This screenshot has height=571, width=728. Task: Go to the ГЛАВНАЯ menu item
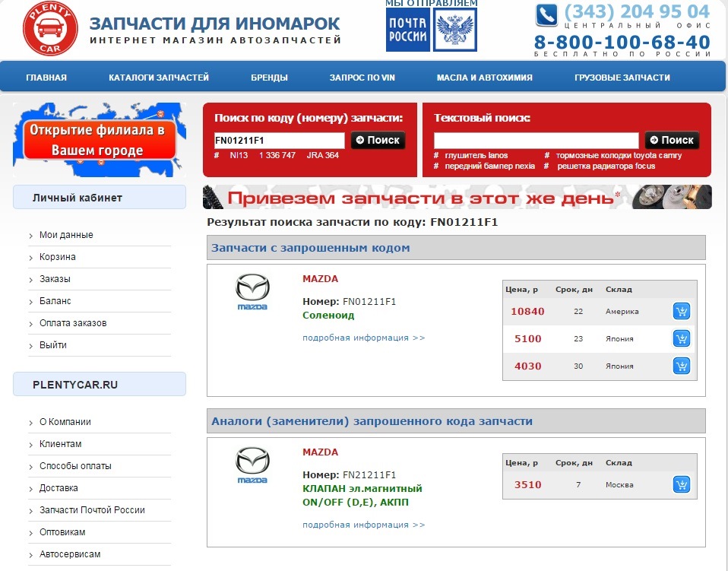[46, 78]
